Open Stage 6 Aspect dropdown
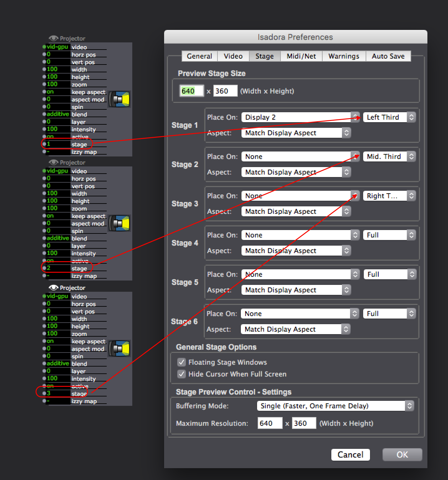 [x=296, y=329]
